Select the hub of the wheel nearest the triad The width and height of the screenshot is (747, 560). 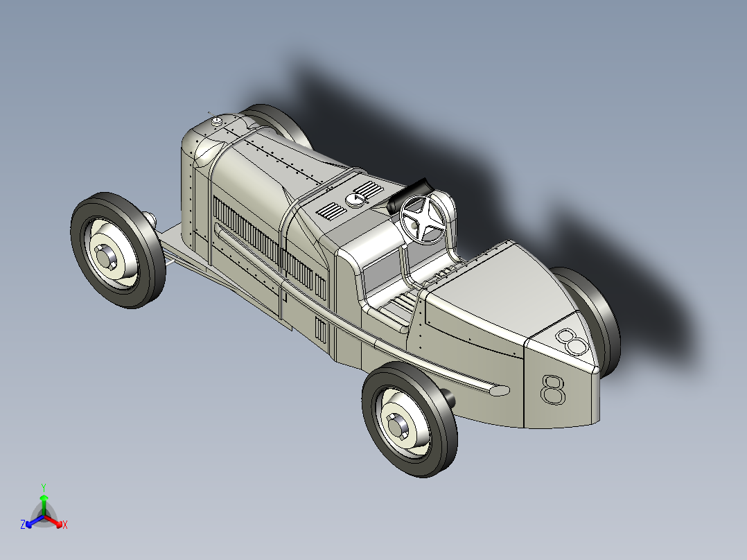click(x=107, y=256)
